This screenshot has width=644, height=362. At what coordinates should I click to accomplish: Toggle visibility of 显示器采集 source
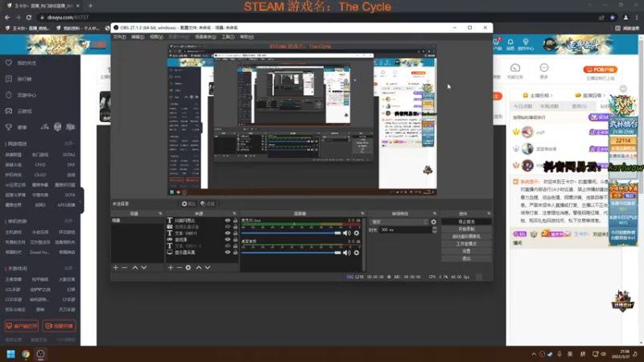228,253
